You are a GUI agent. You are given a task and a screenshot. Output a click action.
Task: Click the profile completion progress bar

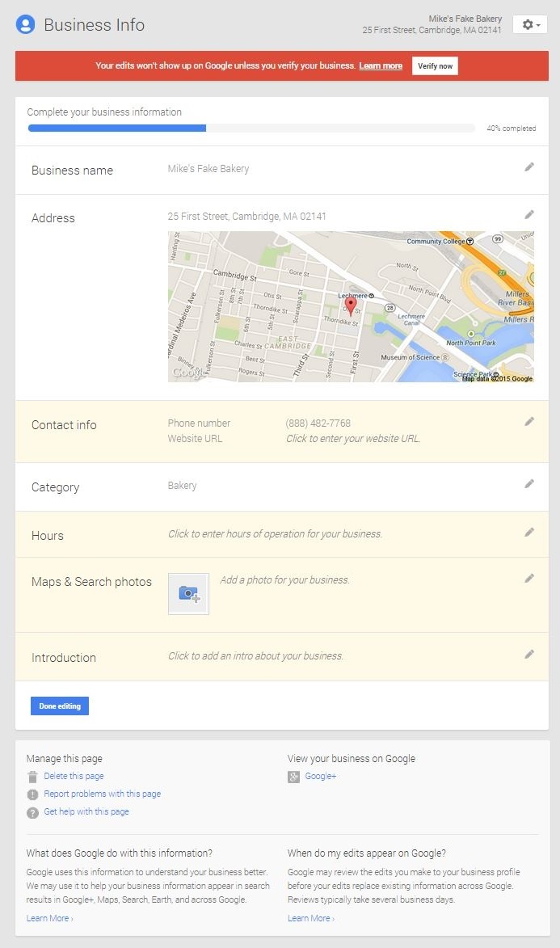coord(251,128)
